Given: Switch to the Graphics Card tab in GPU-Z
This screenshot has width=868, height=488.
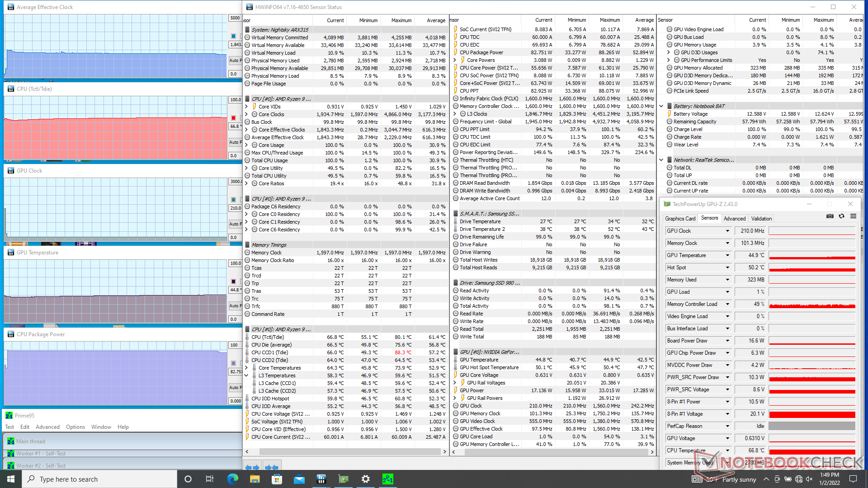Looking at the screenshot, I should (x=680, y=219).
